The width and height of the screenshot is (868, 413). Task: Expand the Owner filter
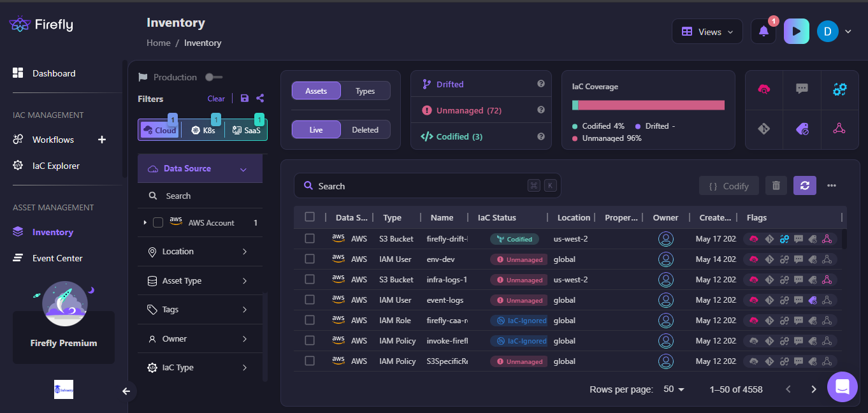(x=199, y=339)
